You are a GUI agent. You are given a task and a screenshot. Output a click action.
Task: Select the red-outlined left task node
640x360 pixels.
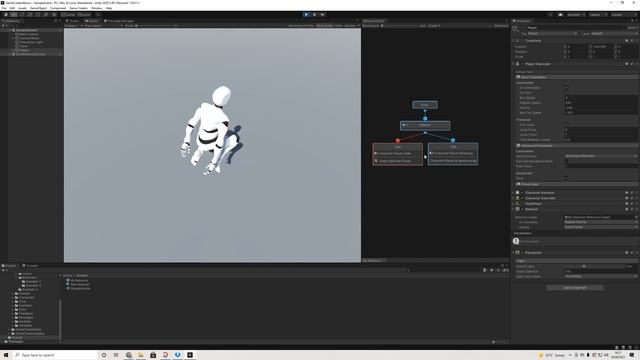(x=398, y=154)
